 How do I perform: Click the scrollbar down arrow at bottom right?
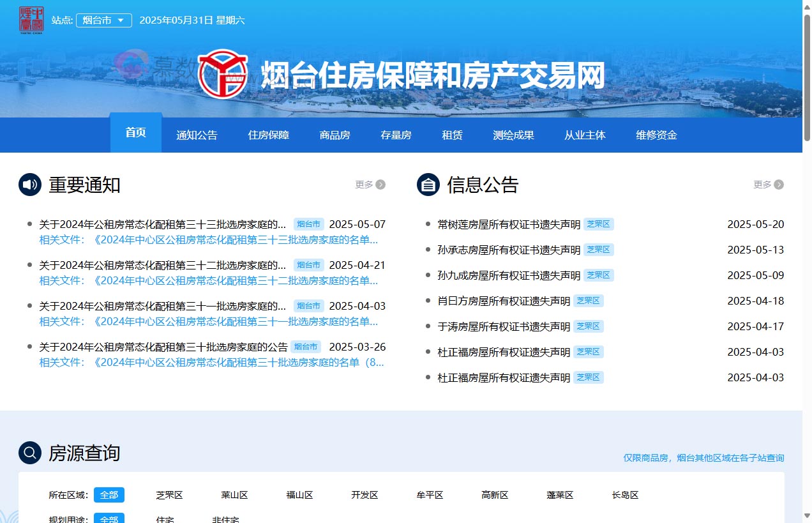click(806, 516)
